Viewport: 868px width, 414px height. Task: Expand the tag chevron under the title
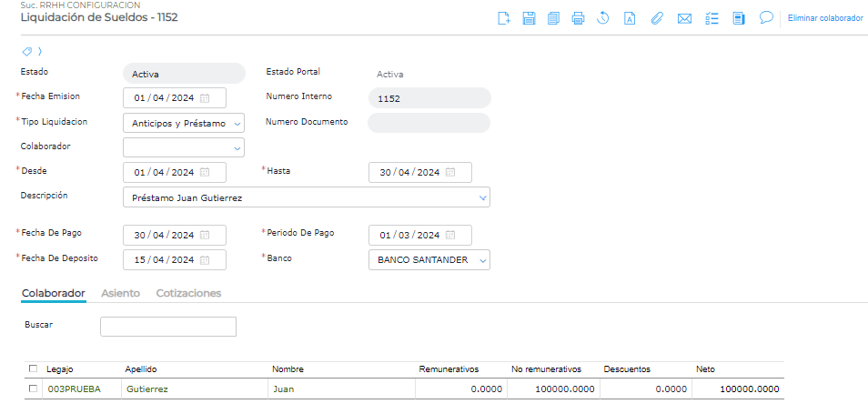coord(40,51)
